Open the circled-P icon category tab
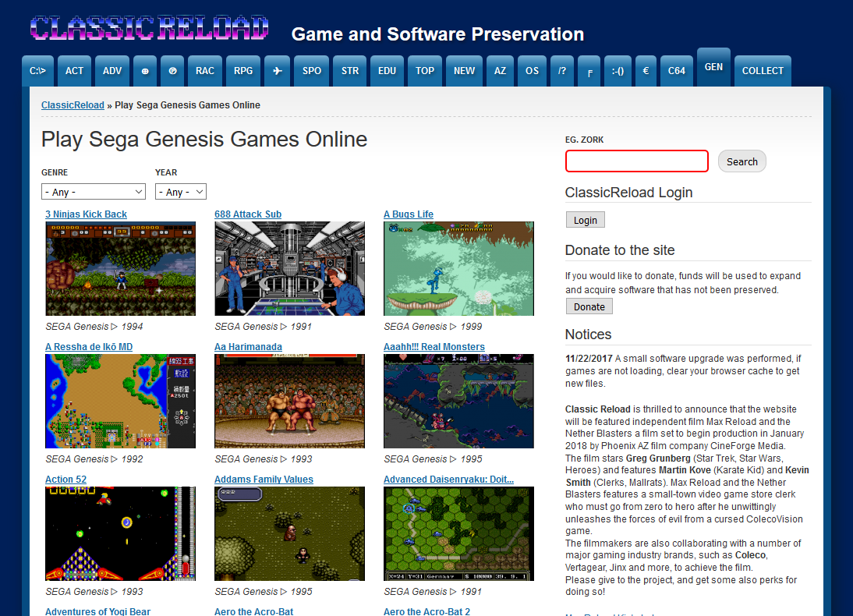 coord(172,70)
